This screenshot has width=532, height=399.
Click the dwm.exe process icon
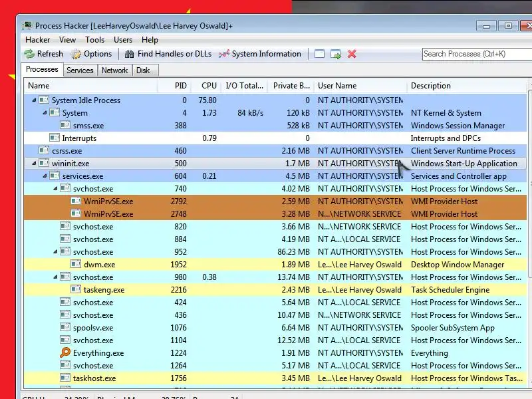76,264
